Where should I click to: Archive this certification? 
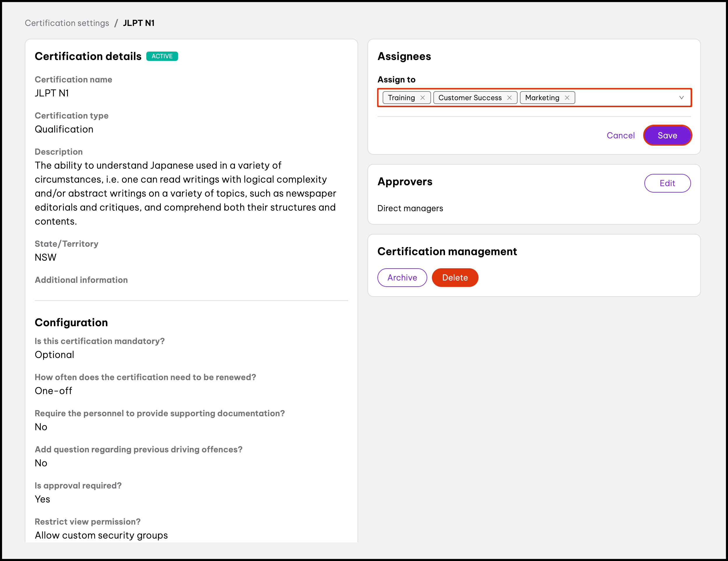pyautogui.click(x=402, y=278)
